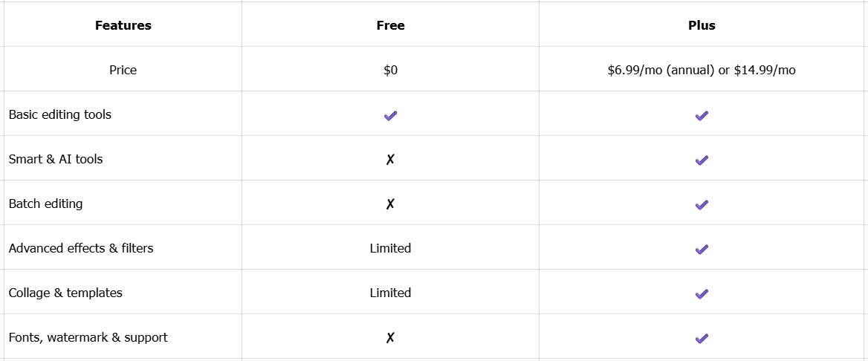The image size is (868, 361).
Task: Click the Free checkmark for Basic editing tools
Action: click(390, 115)
